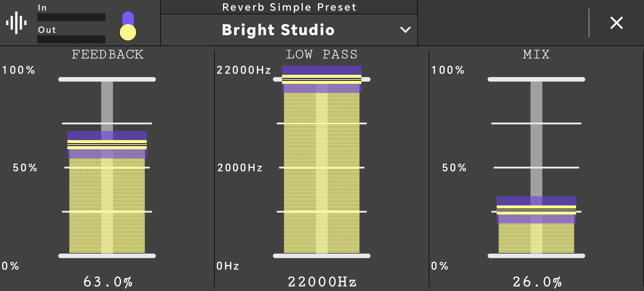Set Mix to the 50% tick mark

536,168
